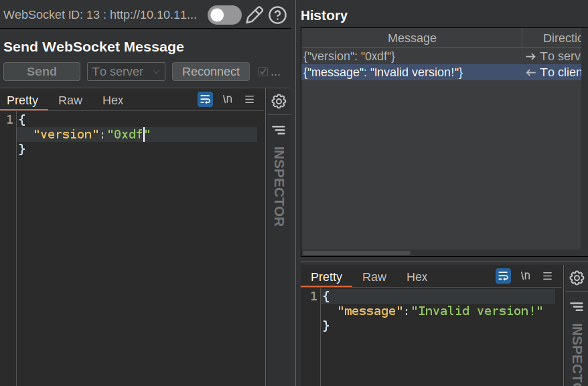Screen dimensions: 588x386
Task: Click the Reconnect button
Action: (x=210, y=72)
